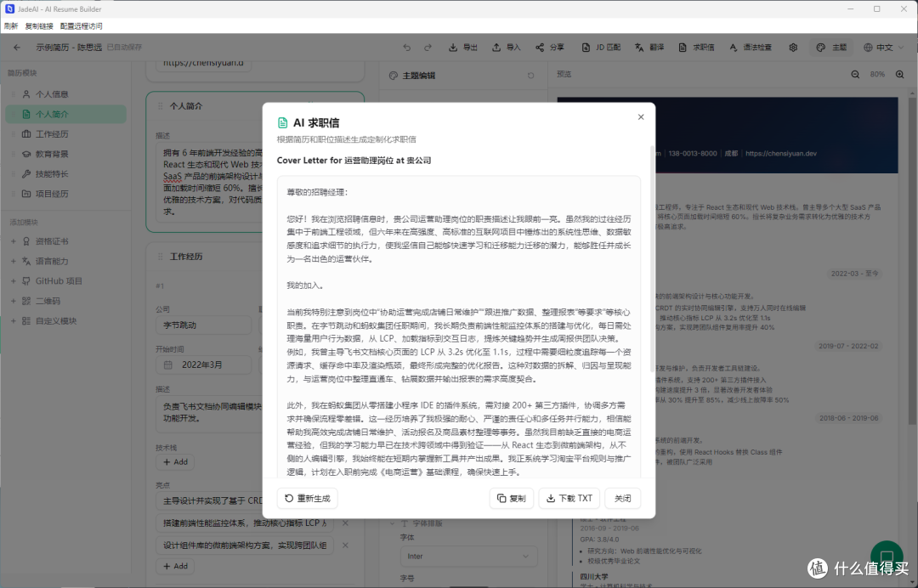Add the GitHub 项目 module
Image resolution: width=918 pixels, height=588 pixels.
(x=66, y=281)
